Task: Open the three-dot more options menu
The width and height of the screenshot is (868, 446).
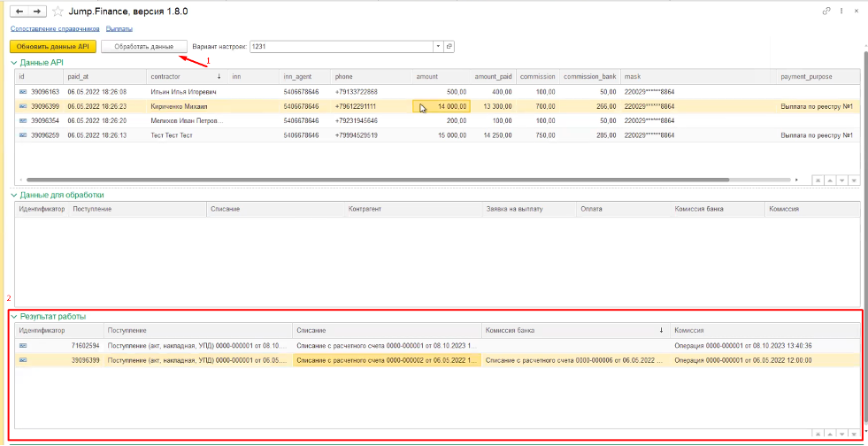Action: (841, 12)
